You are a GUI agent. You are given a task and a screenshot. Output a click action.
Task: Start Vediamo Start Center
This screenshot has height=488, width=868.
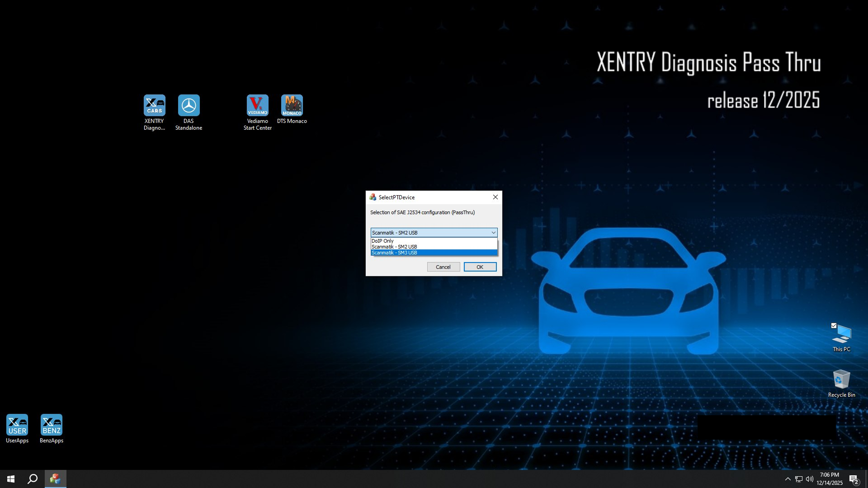[x=257, y=105]
